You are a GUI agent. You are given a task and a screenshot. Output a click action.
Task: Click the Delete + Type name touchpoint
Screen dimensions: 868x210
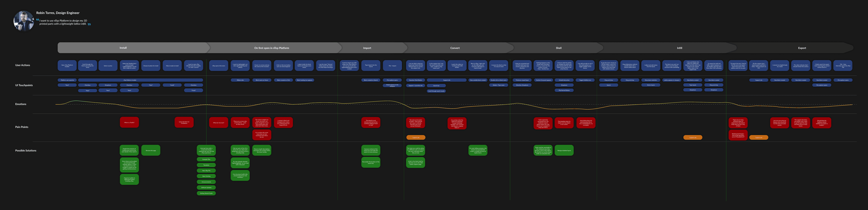tap(499, 85)
